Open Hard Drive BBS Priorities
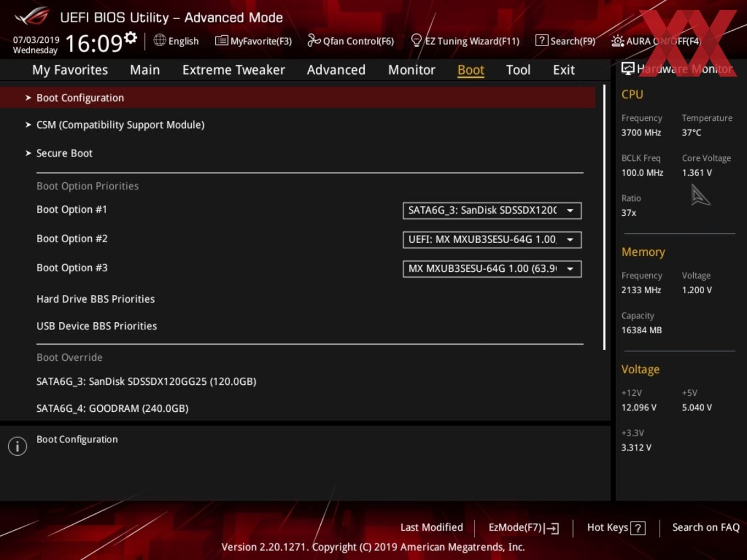The width and height of the screenshot is (747, 560). (96, 299)
